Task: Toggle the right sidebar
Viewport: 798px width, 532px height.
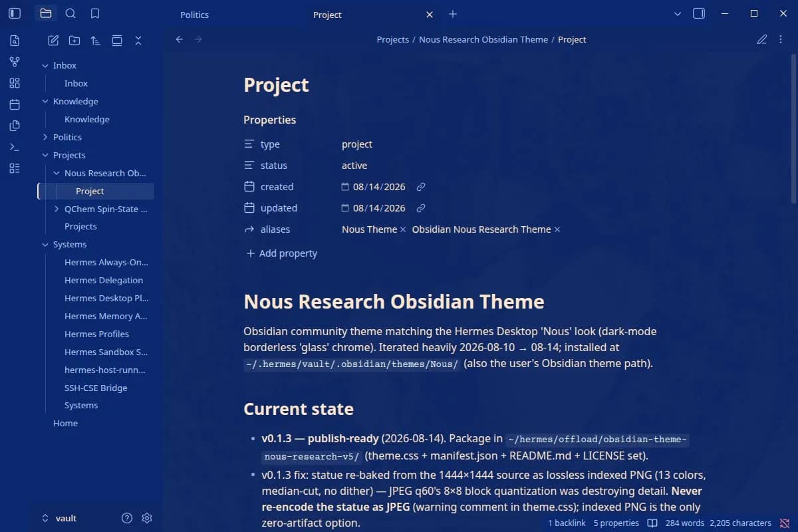Action: pyautogui.click(x=699, y=13)
